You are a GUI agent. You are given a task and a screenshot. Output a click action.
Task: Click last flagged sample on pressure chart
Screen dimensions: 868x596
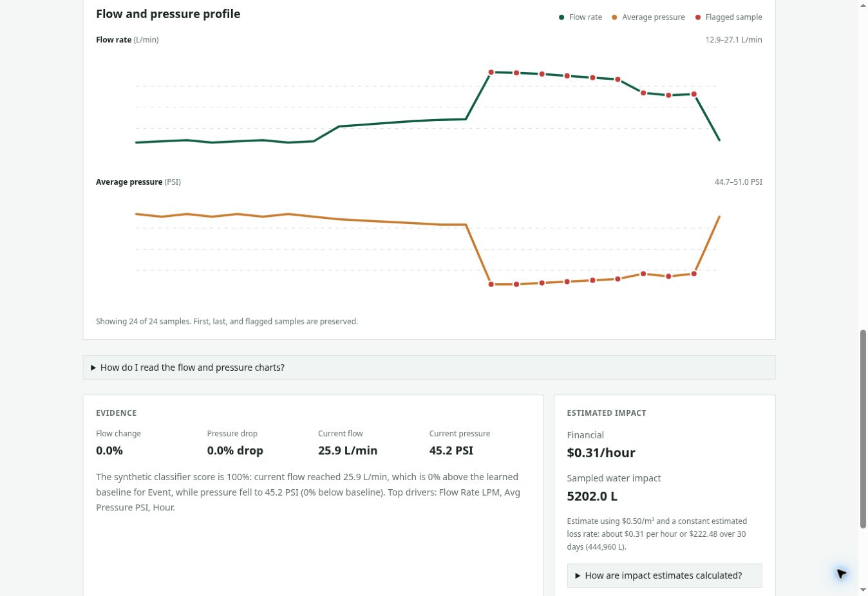coord(693,274)
